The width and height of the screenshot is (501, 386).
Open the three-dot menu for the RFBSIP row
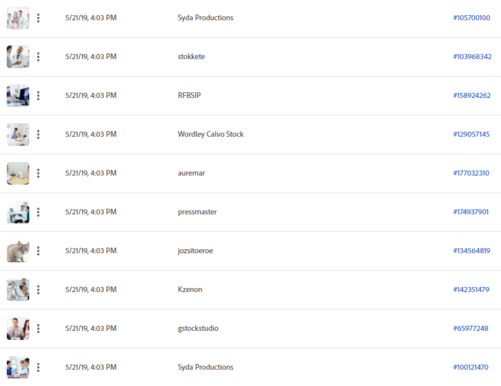pos(38,96)
